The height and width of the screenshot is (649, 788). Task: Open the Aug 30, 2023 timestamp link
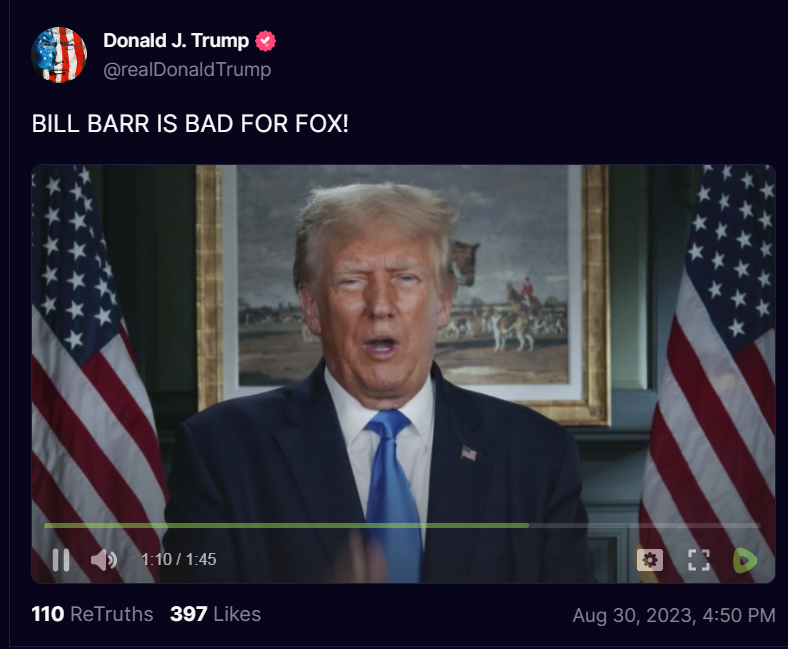tap(674, 615)
